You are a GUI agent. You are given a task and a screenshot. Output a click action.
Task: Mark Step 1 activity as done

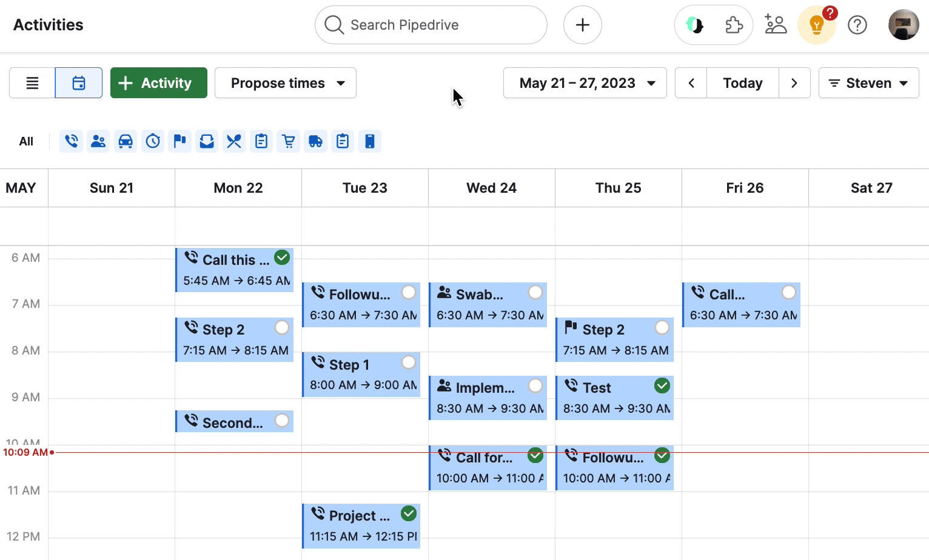coord(409,362)
